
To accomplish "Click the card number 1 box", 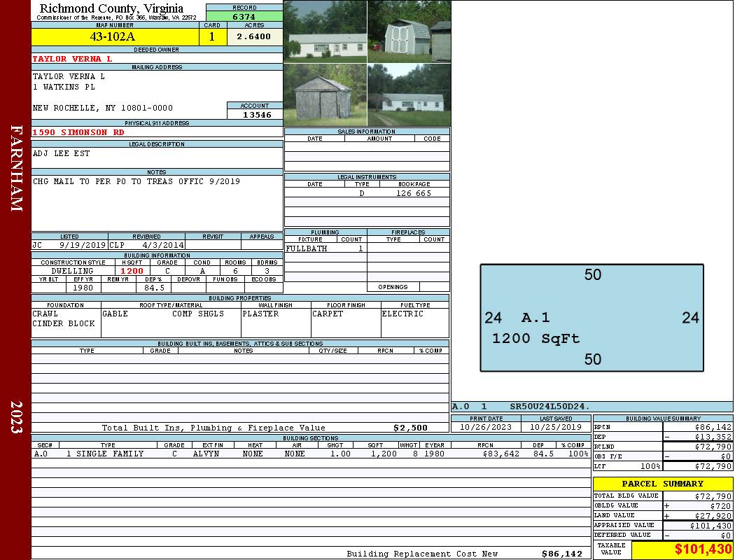I will [x=213, y=36].
